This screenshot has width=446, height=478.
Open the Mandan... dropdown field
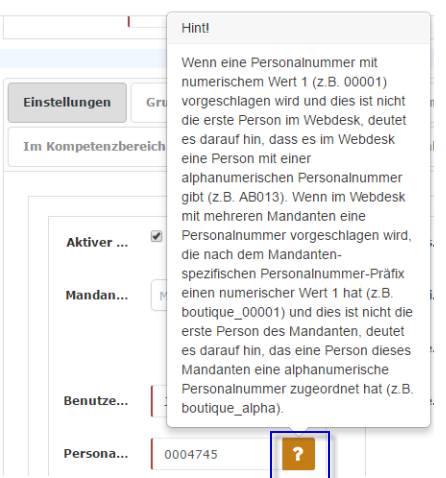[159, 295]
